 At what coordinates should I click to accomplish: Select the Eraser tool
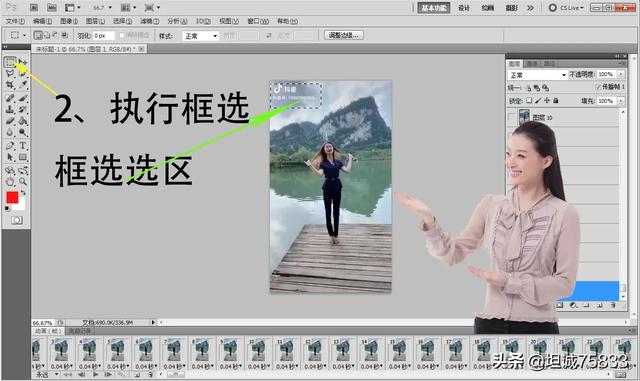[x=10, y=121]
